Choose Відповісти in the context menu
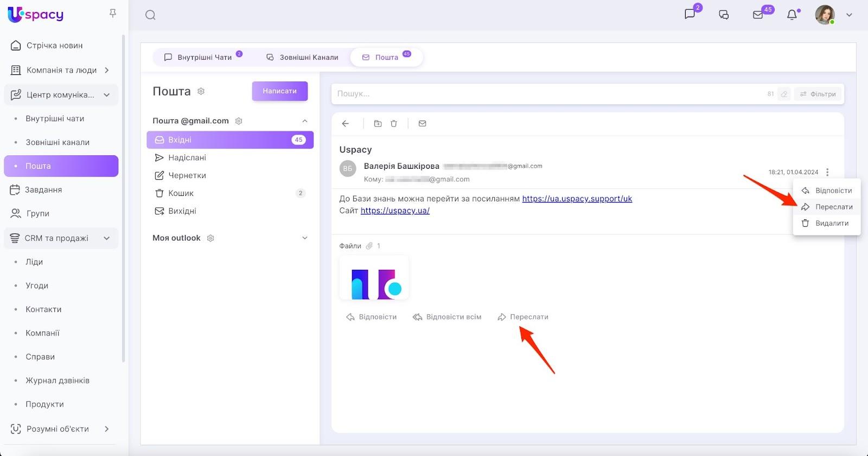The image size is (868, 456). click(827, 191)
